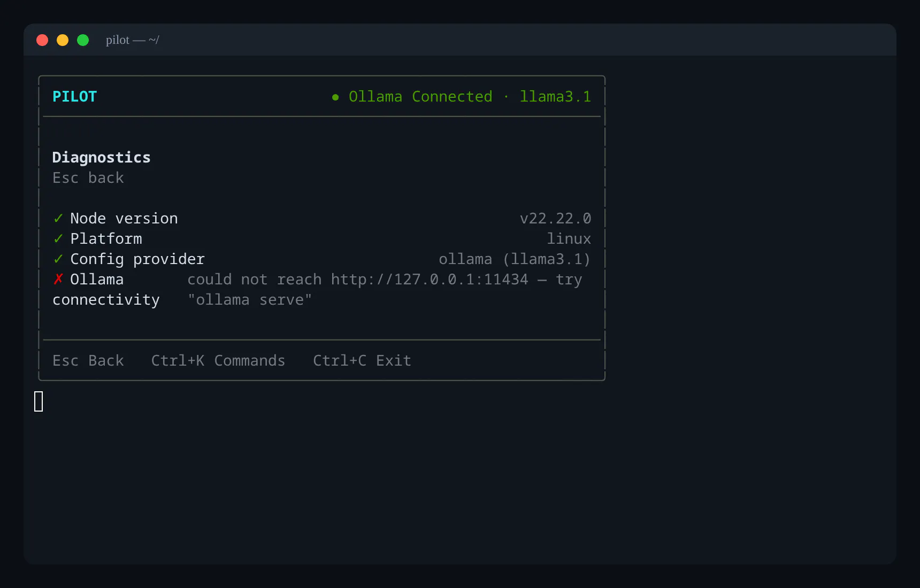This screenshot has width=920, height=588.
Task: Click Esc Back in the footer
Action: point(88,361)
